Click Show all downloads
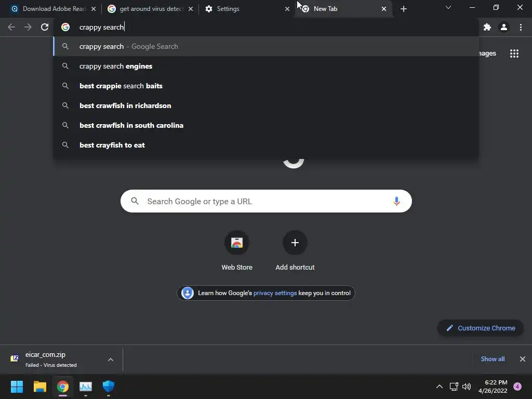The width and height of the screenshot is (532, 399). tap(493, 359)
